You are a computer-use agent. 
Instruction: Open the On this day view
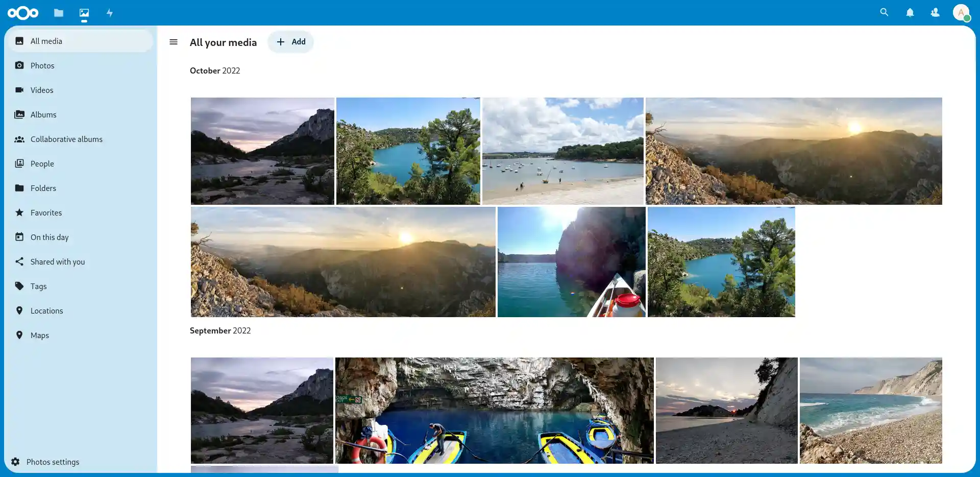tap(50, 237)
